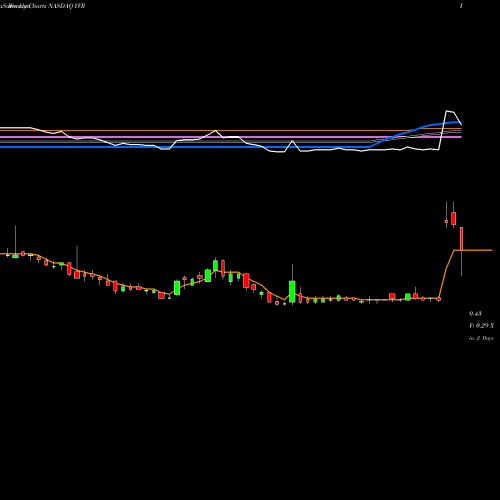Click the sharp peak of the white indicator line
Image resolution: width=500 pixels, height=500 pixels.
click(449, 111)
